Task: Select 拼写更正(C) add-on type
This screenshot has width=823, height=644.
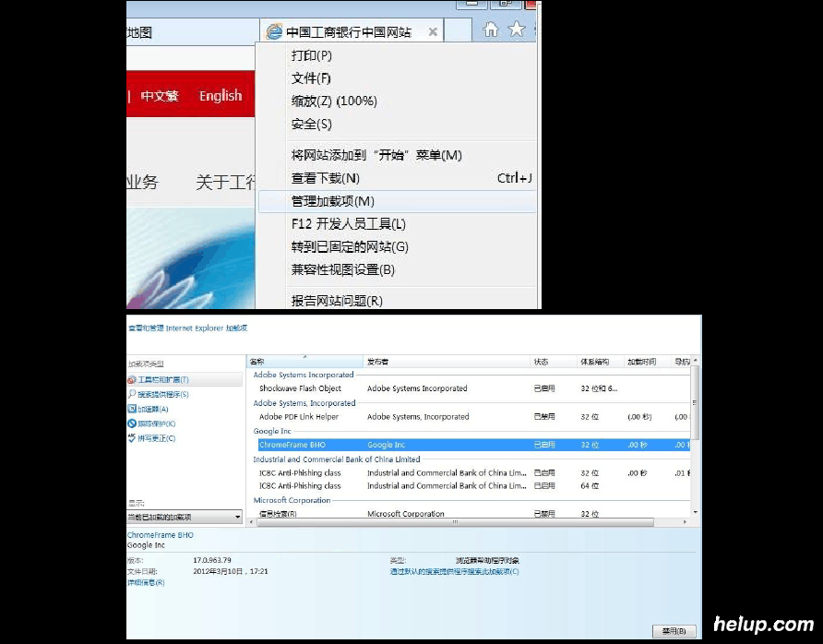Action: coord(156,438)
